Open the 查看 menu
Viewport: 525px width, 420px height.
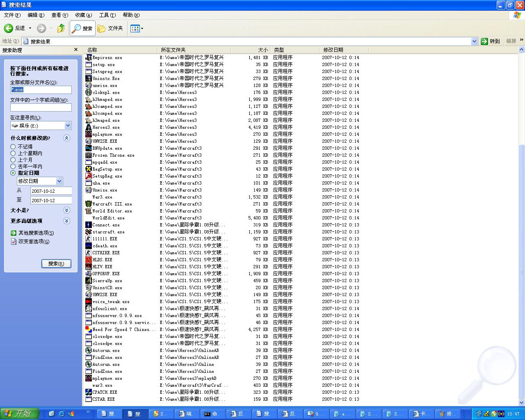pos(59,15)
